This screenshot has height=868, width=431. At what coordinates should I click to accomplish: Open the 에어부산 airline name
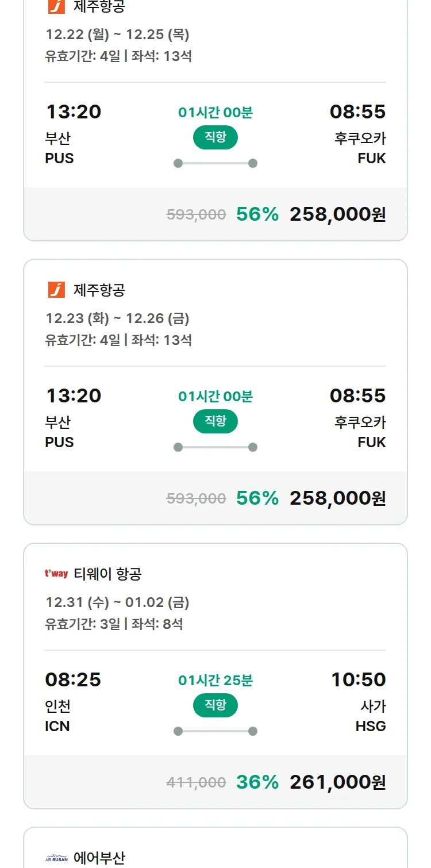point(99,859)
